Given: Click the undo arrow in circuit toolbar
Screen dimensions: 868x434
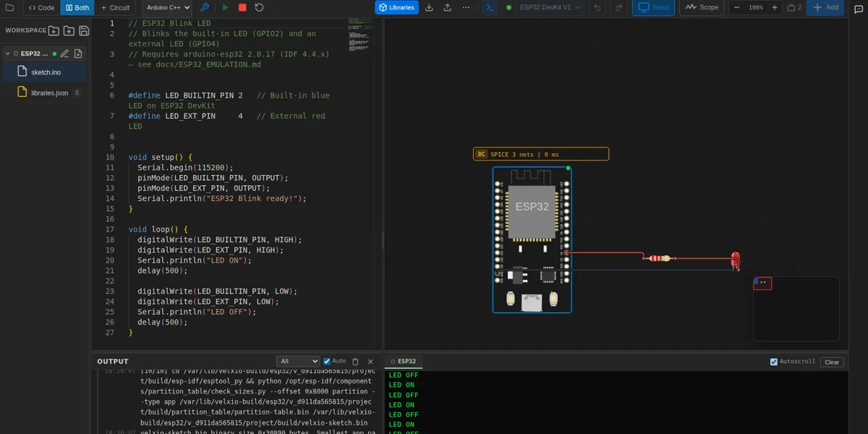Looking at the screenshot, I should tap(597, 7).
